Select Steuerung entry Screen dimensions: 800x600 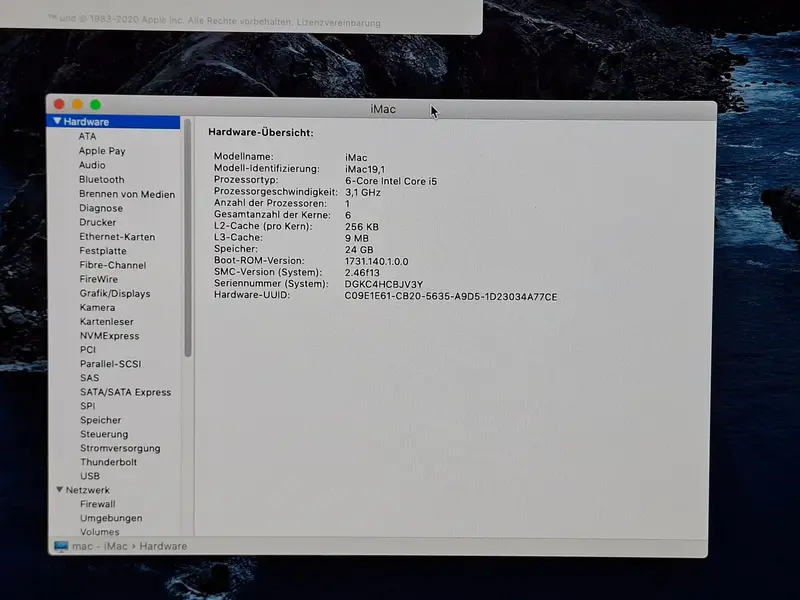104,434
